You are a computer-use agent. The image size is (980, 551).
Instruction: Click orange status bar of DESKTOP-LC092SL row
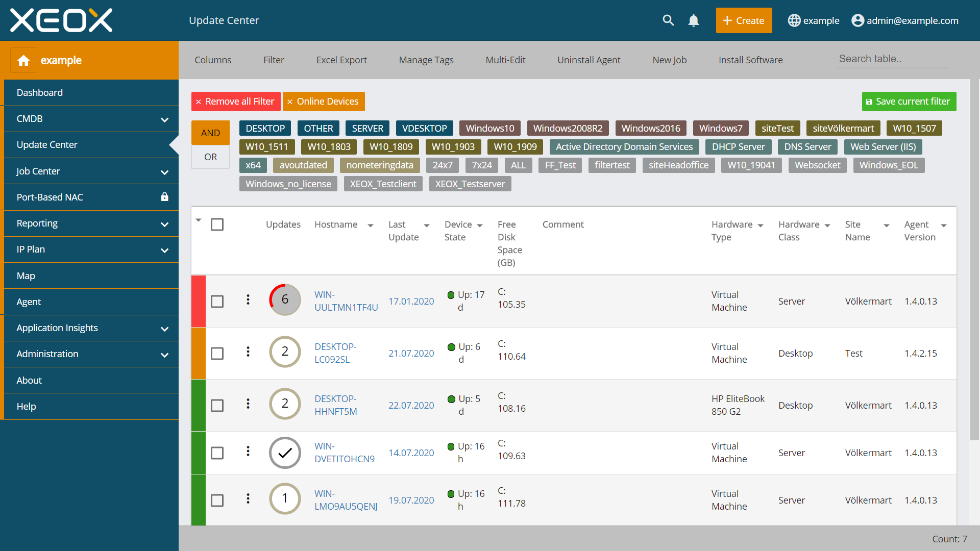tap(198, 353)
